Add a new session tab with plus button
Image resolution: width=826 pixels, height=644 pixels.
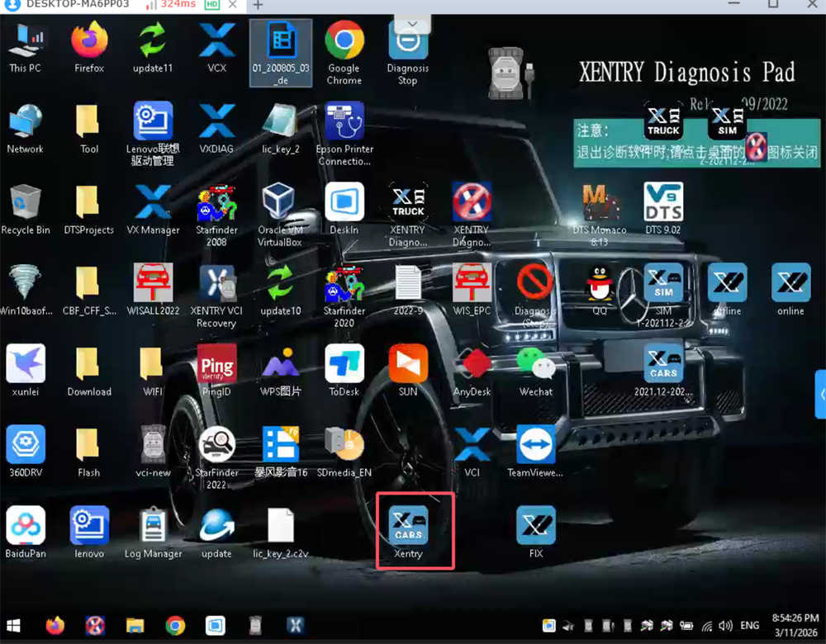coord(258,5)
